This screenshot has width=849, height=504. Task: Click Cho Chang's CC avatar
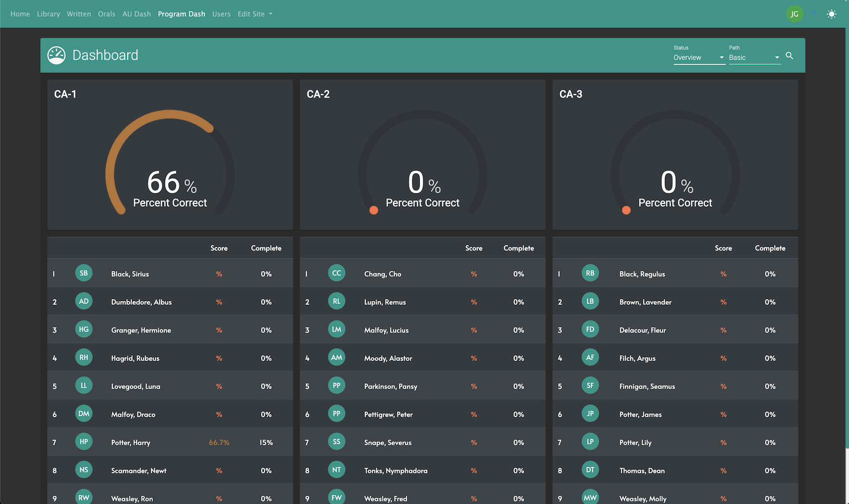coord(337,273)
